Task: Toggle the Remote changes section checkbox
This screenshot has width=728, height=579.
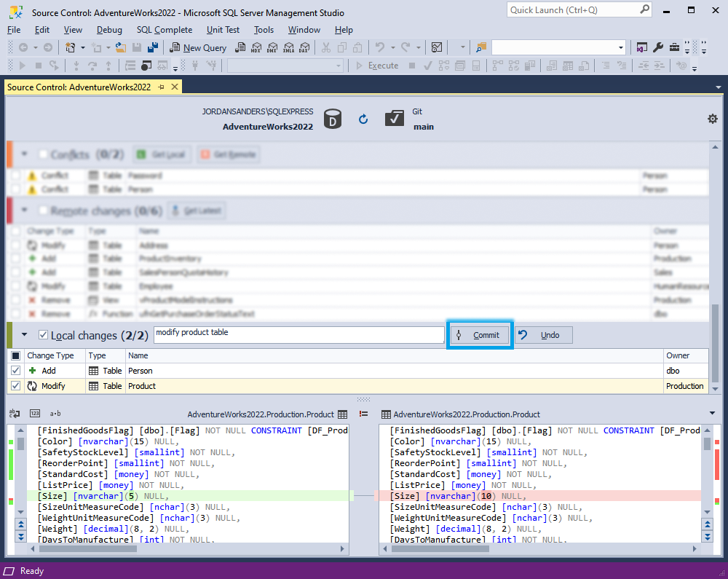Action: coord(43,210)
